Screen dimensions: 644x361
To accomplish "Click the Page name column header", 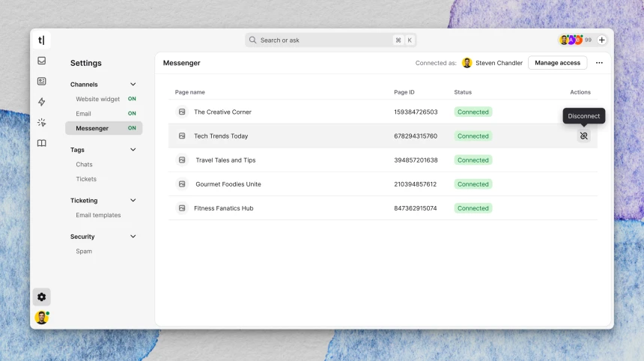I will click(189, 92).
